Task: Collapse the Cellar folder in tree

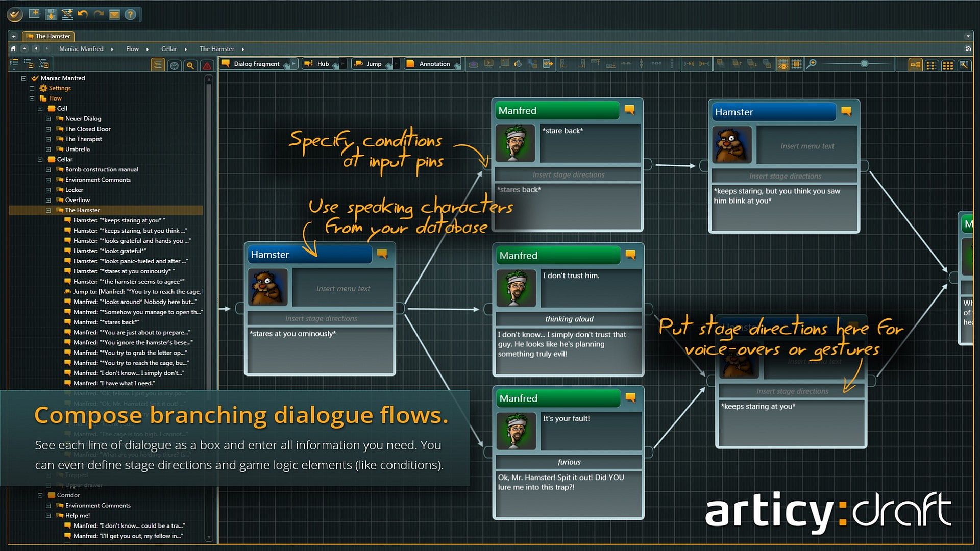Action: pos(40,159)
